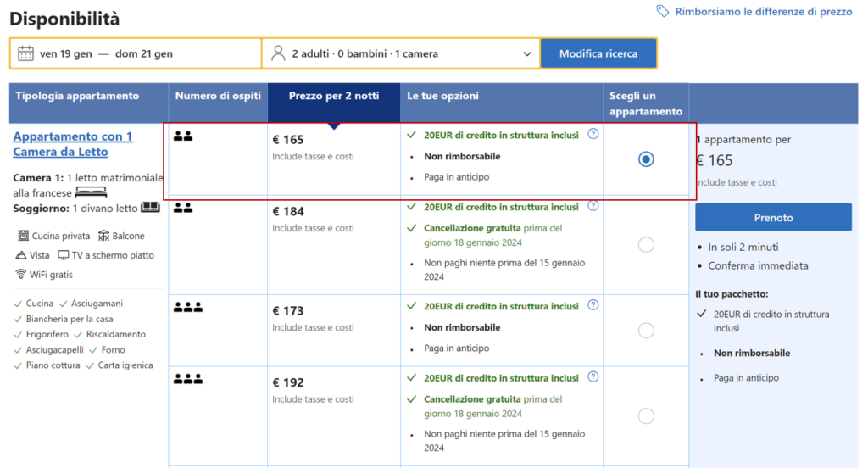Open Appartamento con 1 Camera da Letto link
Viewport: 868px width, 468px height.
(x=73, y=144)
